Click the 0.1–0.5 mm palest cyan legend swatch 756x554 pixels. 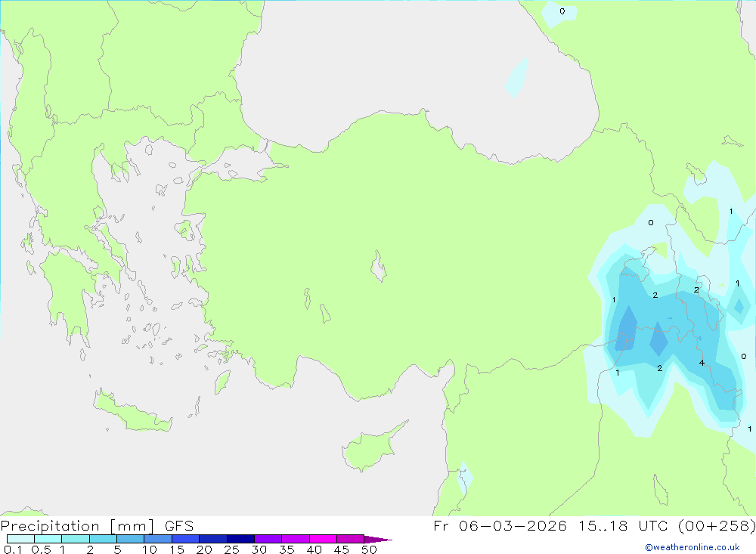[20, 539]
